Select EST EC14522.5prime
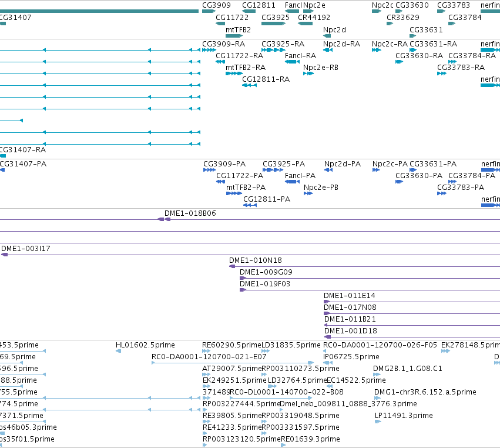Screen dimensions: 500x448 356,380
